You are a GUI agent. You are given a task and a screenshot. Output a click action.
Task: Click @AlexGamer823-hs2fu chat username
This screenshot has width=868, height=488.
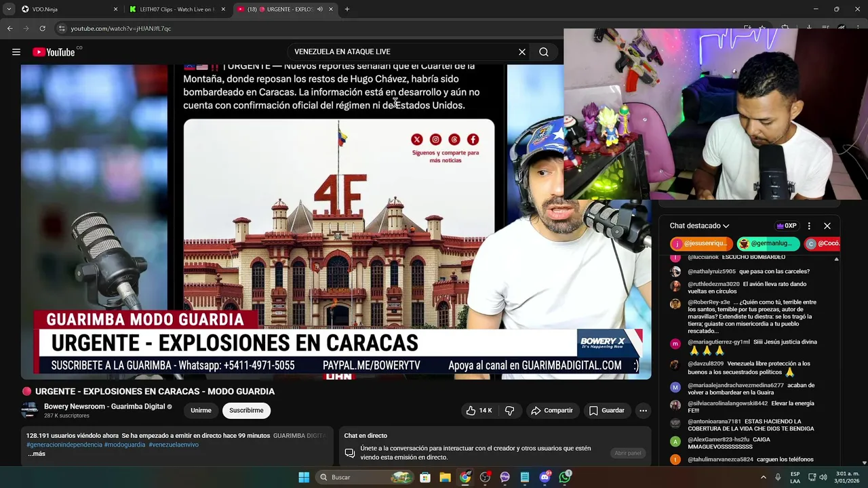pos(718,440)
